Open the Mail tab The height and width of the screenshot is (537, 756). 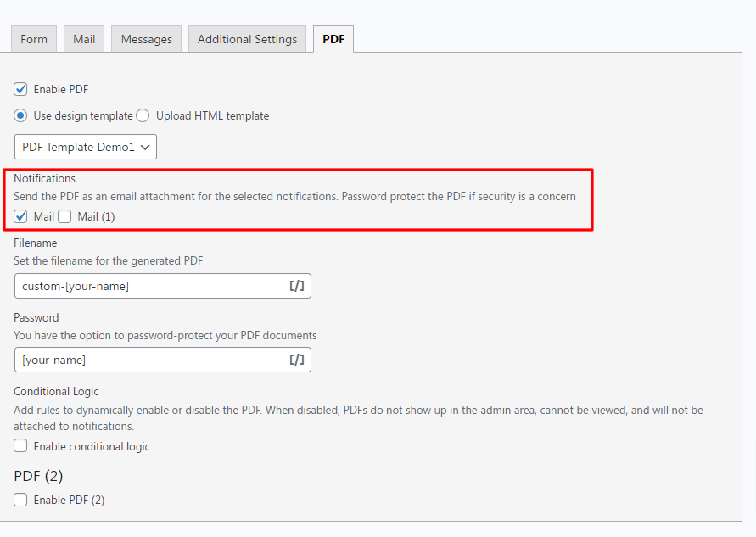pyautogui.click(x=84, y=39)
